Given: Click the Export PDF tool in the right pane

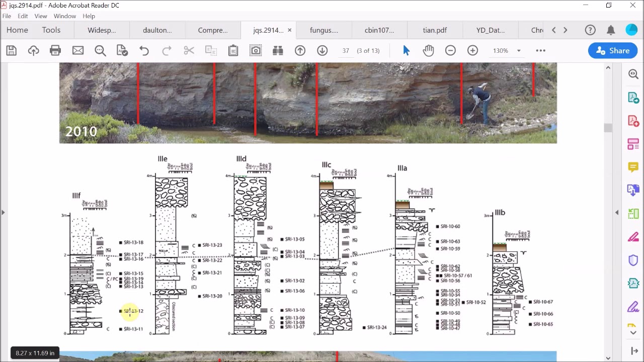Looking at the screenshot, I should (x=633, y=97).
